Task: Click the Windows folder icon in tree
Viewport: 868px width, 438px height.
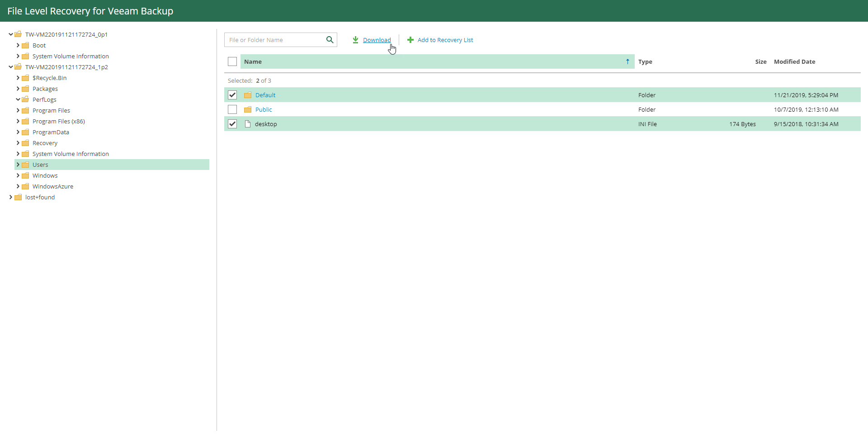Action: 25,175
